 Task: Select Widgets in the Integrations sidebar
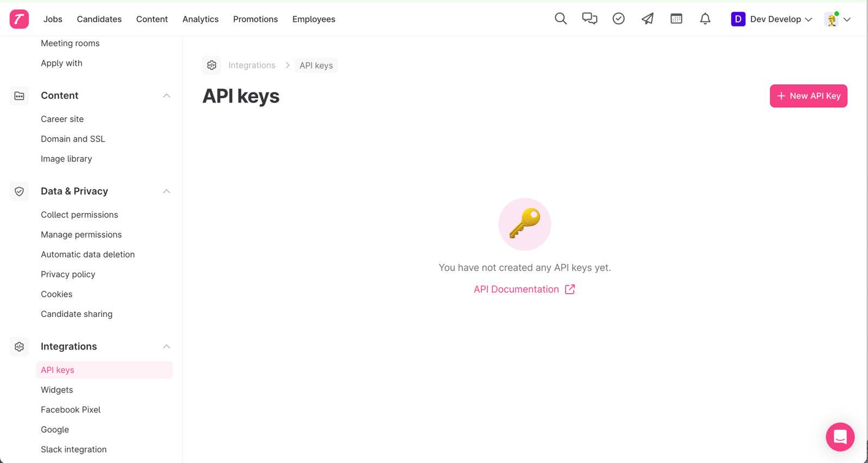57,390
